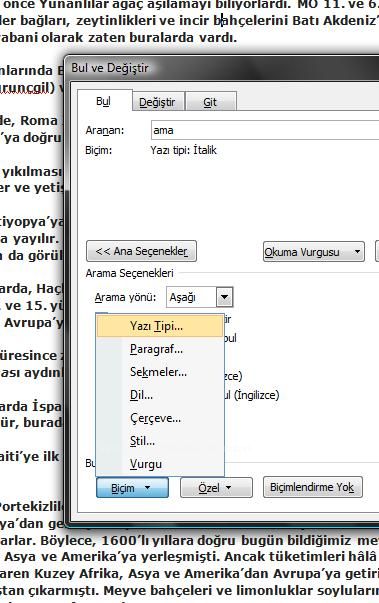Screen dimensions: 379x603
Task: Expand the Arama yönü combo box arrow
Action: [x=224, y=297]
